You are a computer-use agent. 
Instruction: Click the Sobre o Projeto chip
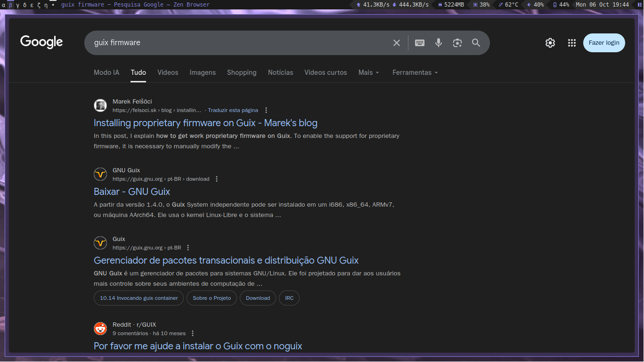coord(212,298)
